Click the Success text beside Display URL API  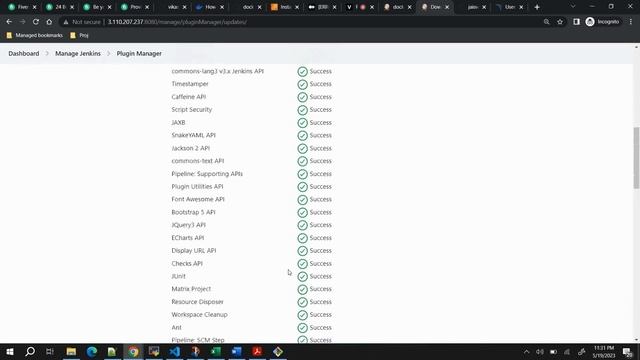(x=320, y=251)
